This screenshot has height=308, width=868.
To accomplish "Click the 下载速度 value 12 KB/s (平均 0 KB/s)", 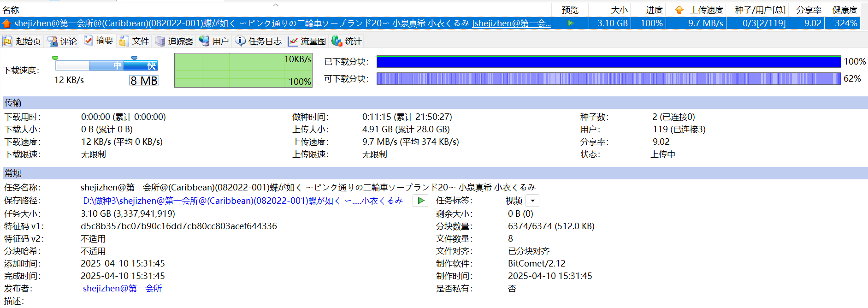I will pos(122,142).
